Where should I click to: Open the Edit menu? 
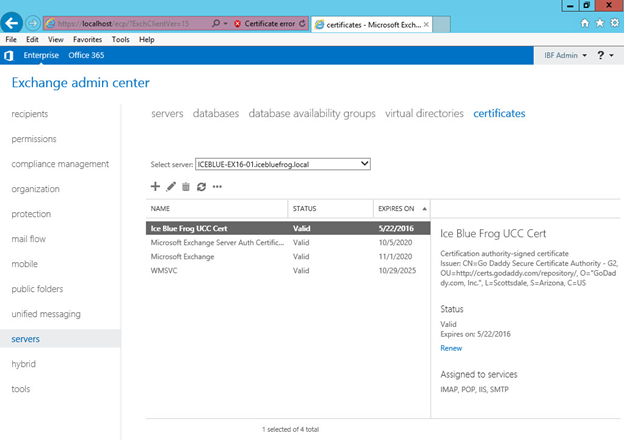click(x=32, y=39)
